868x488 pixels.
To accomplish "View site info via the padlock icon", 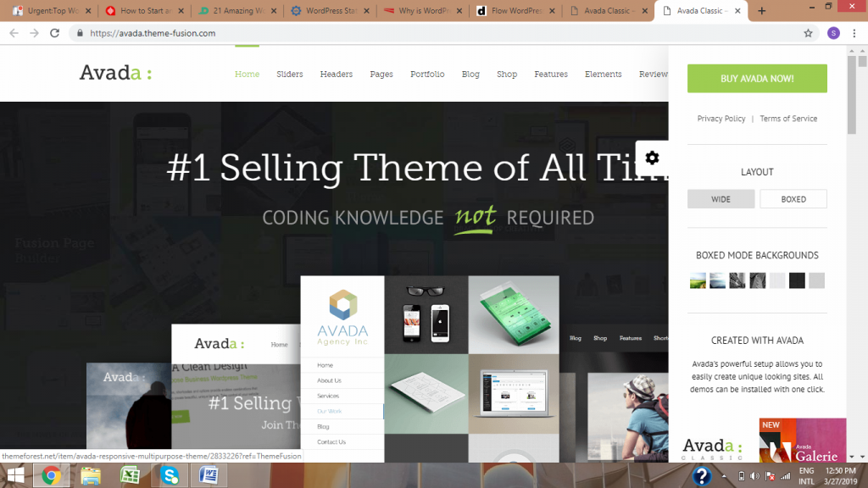I will 80,33.
